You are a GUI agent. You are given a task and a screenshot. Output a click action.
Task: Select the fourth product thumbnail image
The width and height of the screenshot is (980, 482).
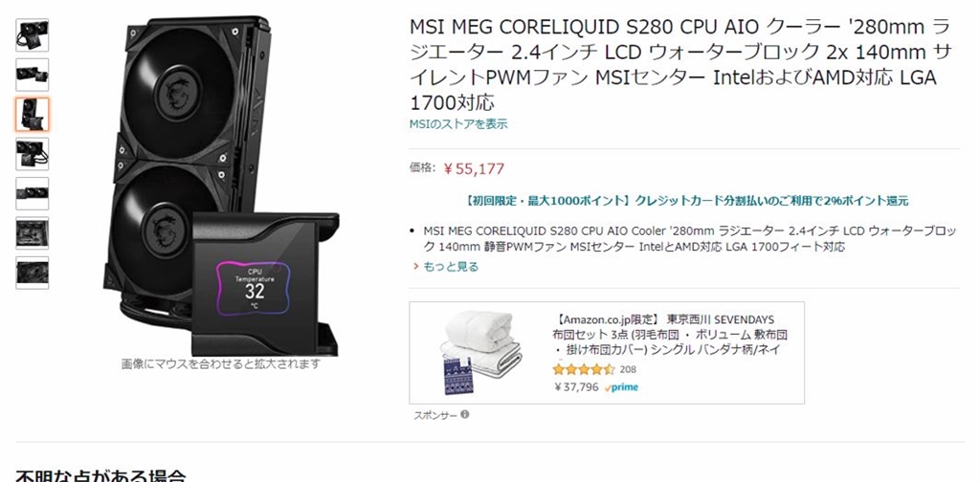pos(32,154)
